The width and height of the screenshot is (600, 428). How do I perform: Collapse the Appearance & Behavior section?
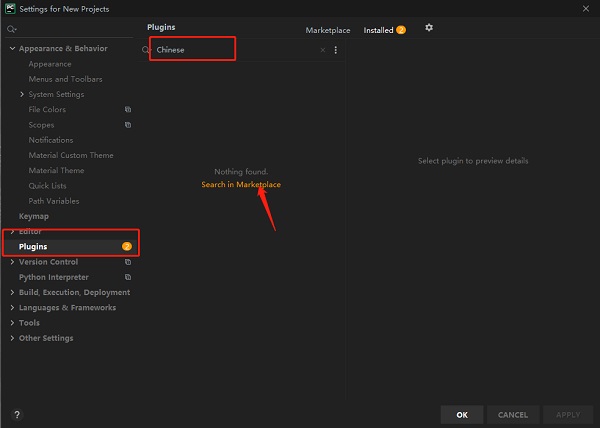pos(11,49)
